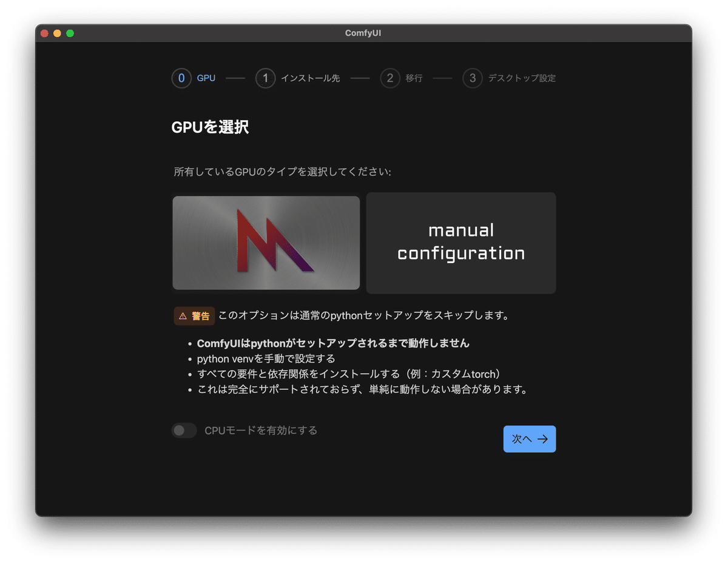
Task: Go to step 1 インストール先
Action: (298, 78)
